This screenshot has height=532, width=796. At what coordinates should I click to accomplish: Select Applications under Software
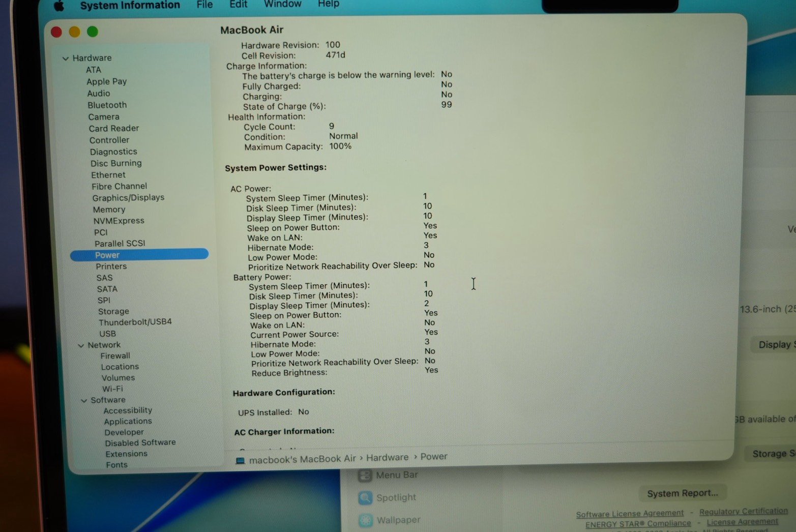[x=128, y=422]
